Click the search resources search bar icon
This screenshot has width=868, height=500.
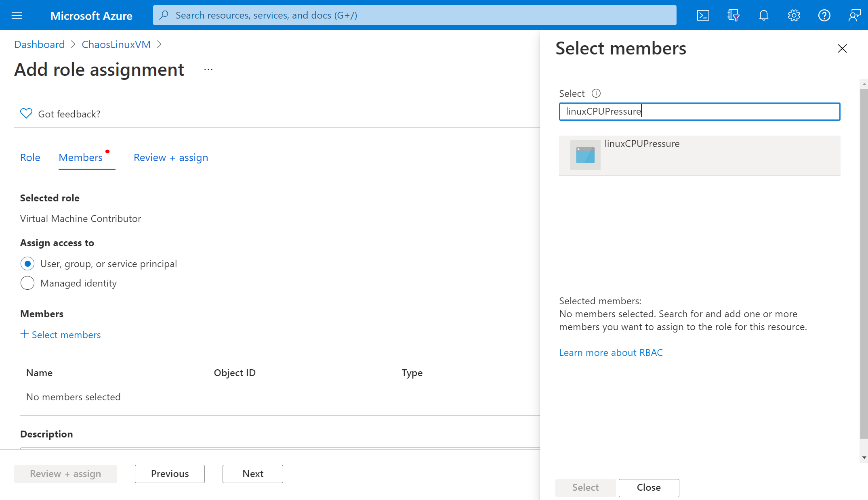[x=167, y=15]
